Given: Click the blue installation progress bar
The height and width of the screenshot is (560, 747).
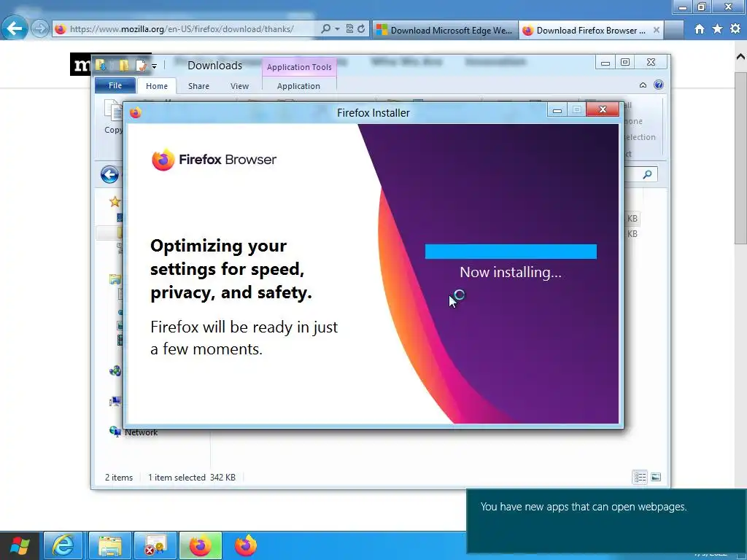Looking at the screenshot, I should click(511, 252).
